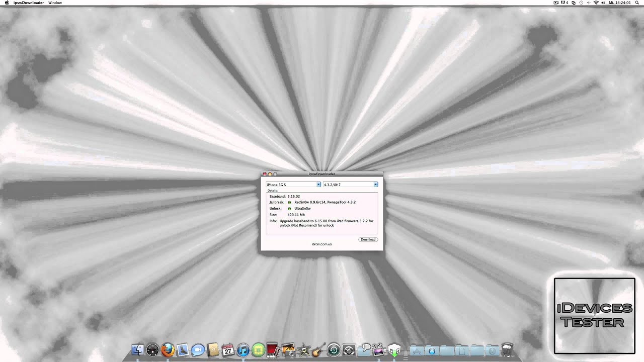
Task: Open iCal calendar showing 27
Action: coord(228,350)
